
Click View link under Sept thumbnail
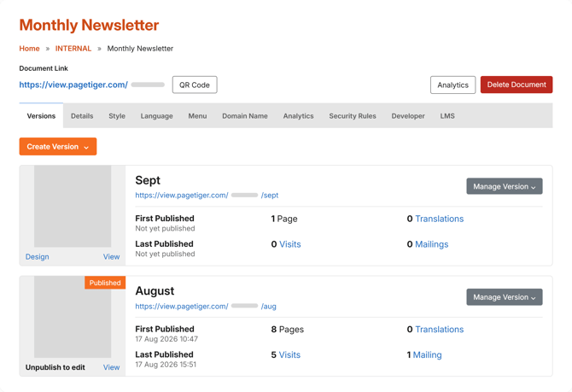[x=111, y=256]
